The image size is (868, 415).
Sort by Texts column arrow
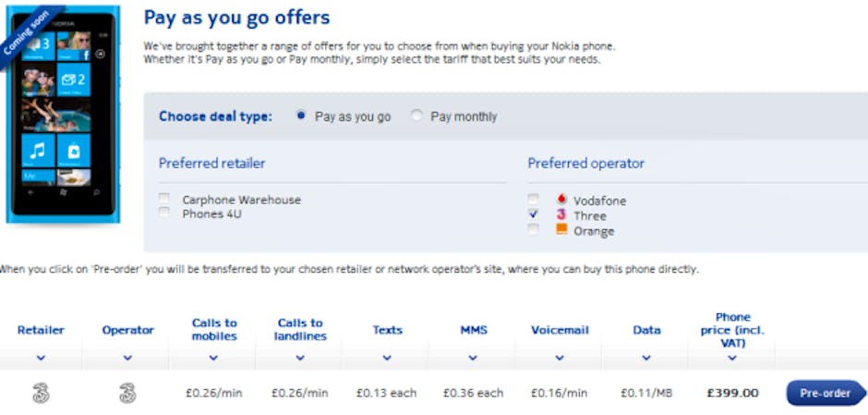387,357
